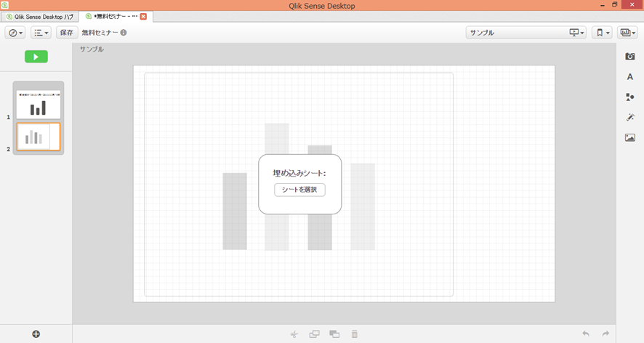The image size is (644, 343).
Task: Click the 保存 save button
Action: (67, 33)
